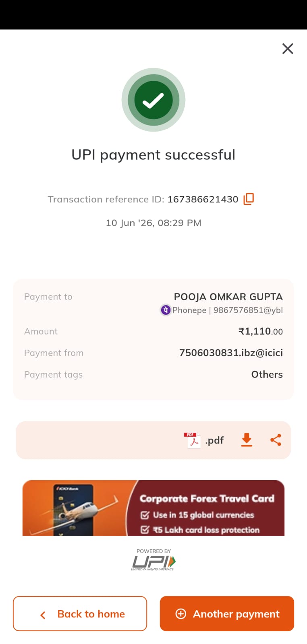Tap the payee name POOJA OMKAR GUPTA

pyautogui.click(x=228, y=297)
